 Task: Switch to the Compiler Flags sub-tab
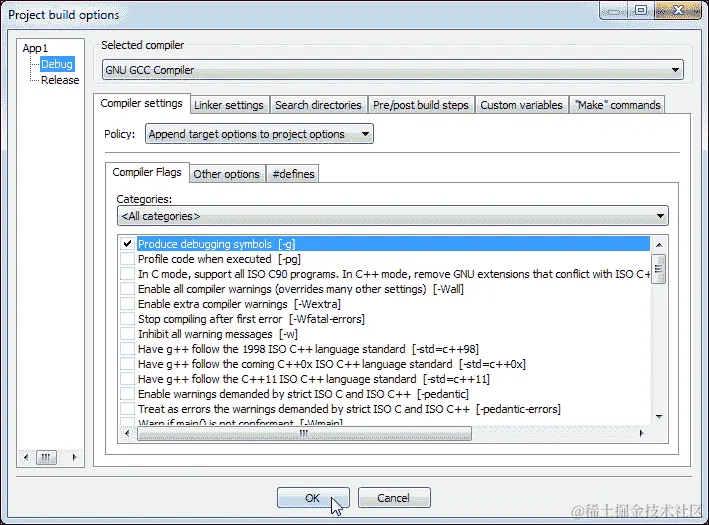[147, 172]
